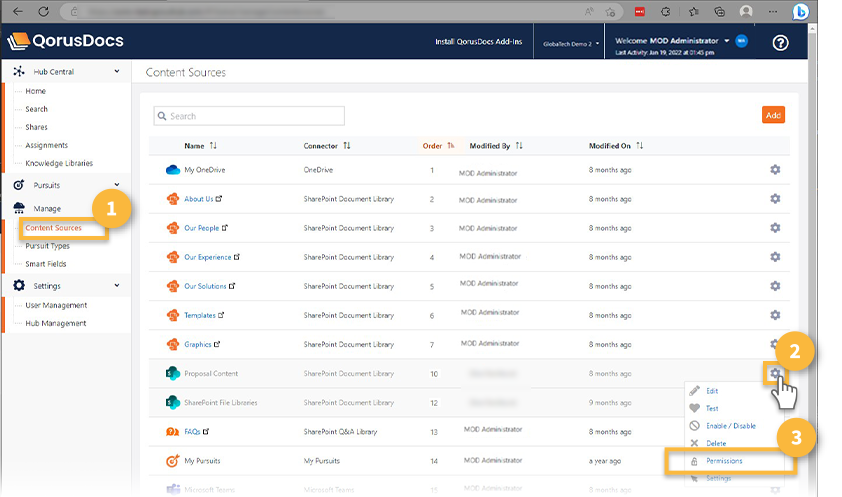Click the user avatar badge in header
The height and width of the screenshot is (497, 842).
pyautogui.click(x=742, y=41)
